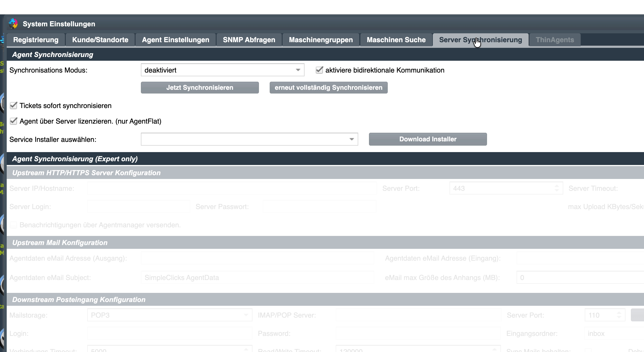Viewport: 644px width, 352px height.
Task: Click Agentdaten eMail Adresse (Eingang) field
Action: (580, 258)
